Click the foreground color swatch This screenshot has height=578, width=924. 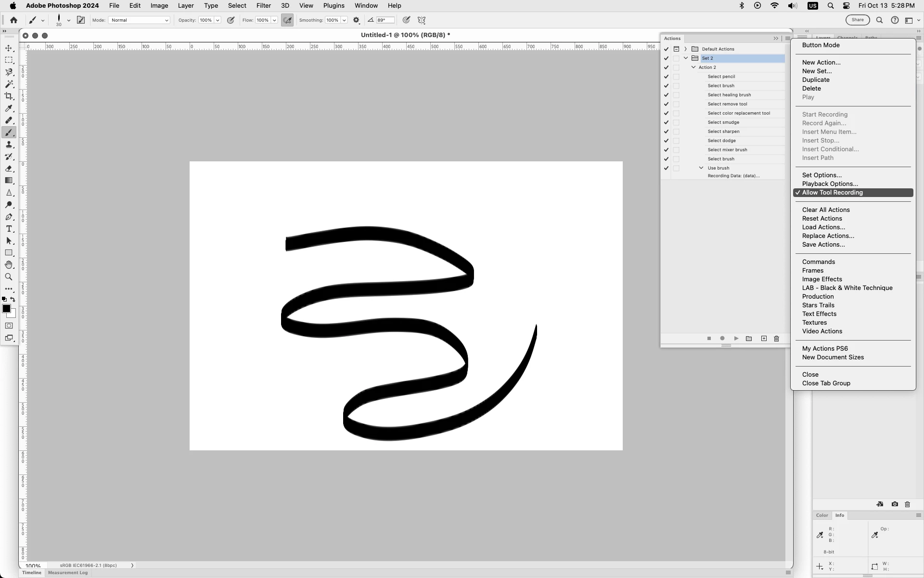click(6, 309)
